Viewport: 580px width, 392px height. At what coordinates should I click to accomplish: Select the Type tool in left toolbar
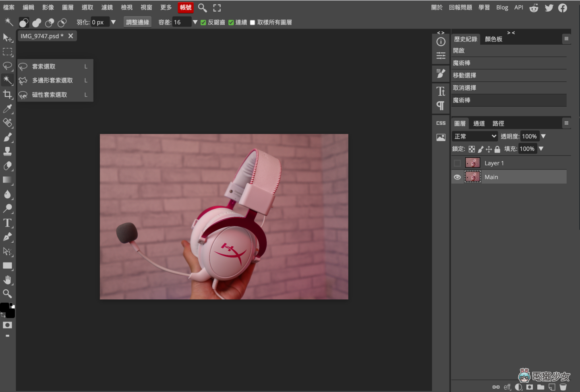coord(7,223)
